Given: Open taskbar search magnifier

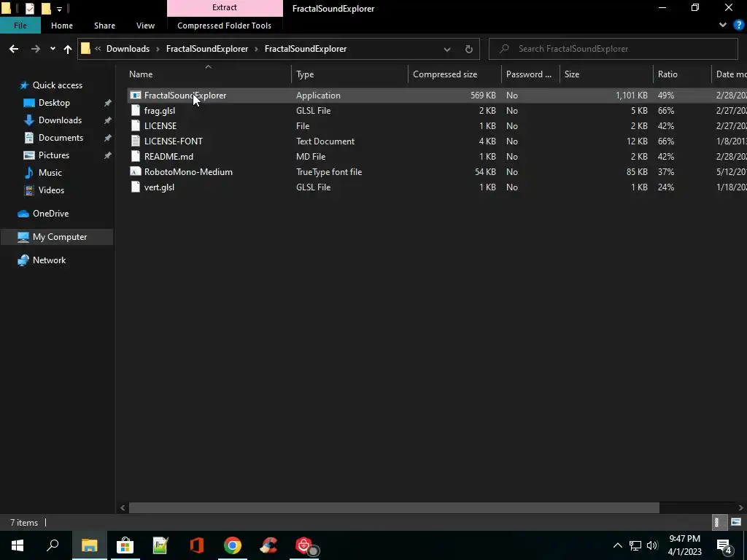Looking at the screenshot, I should (53, 545).
